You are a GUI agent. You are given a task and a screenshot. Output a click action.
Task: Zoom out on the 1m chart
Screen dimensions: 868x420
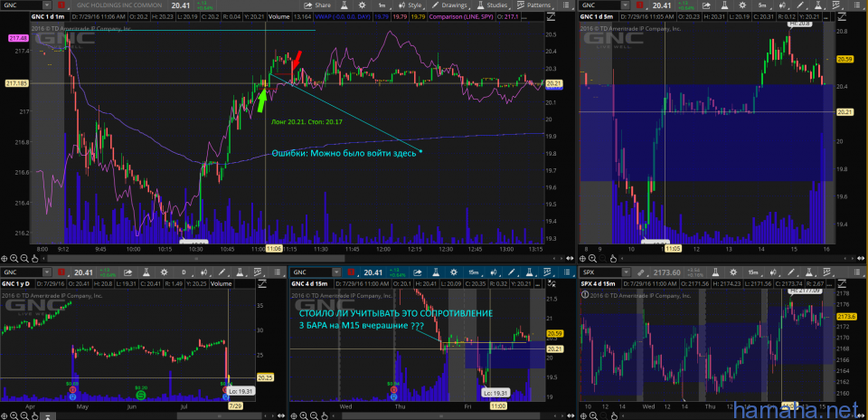[24, 258]
